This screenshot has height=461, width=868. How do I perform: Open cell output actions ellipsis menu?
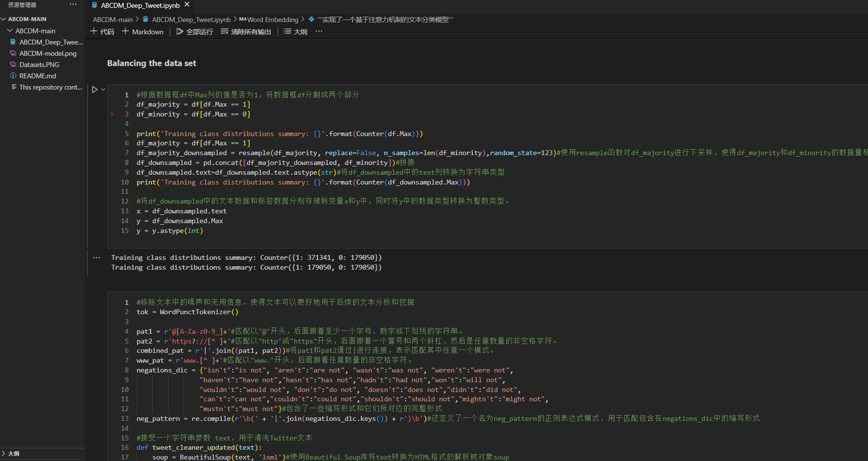tap(96, 257)
